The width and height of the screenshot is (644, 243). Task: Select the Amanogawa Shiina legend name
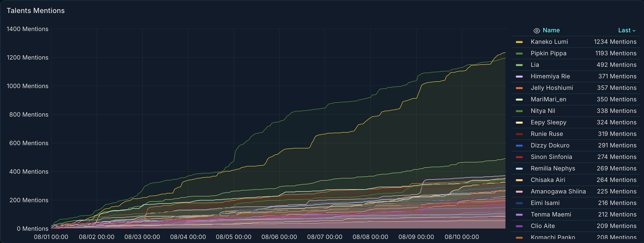tap(558, 191)
